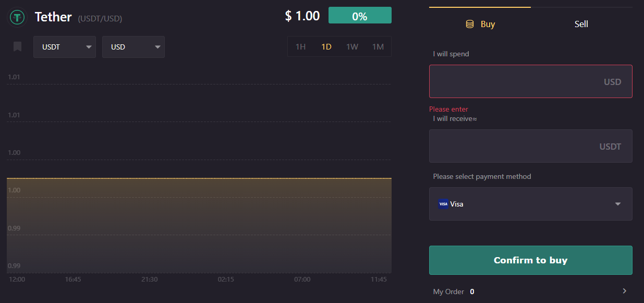This screenshot has width=644, height=303.
Task: Switch chart to 1W timeframe
Action: pyautogui.click(x=352, y=46)
